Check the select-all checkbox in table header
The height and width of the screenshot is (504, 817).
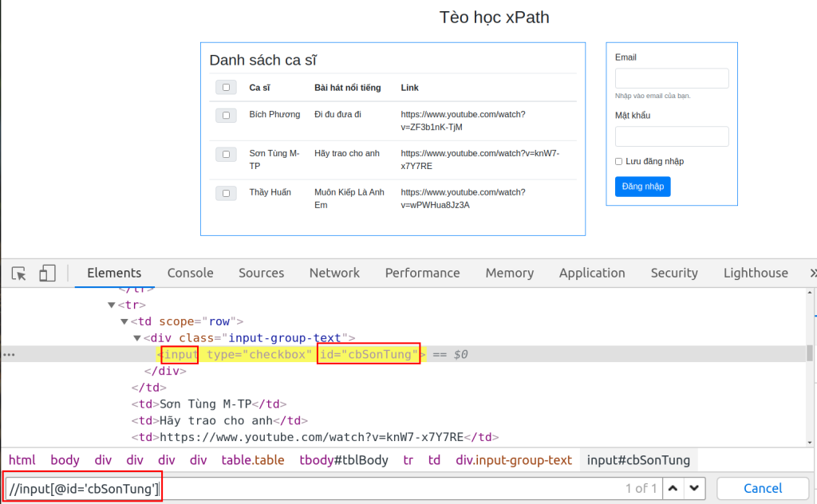coord(226,86)
